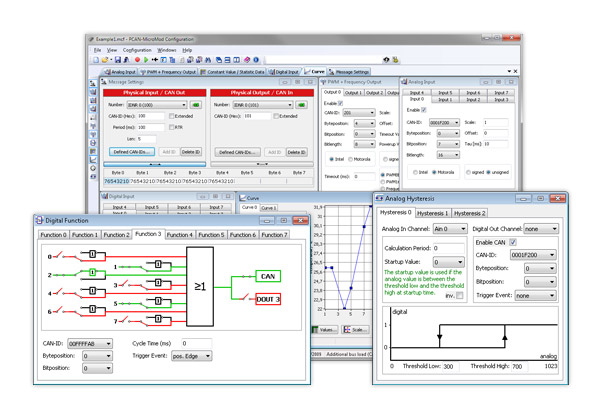This screenshot has height=418, width=600.
Task: Click the OR gate block (≥1) in the diagram
Action: point(201,285)
